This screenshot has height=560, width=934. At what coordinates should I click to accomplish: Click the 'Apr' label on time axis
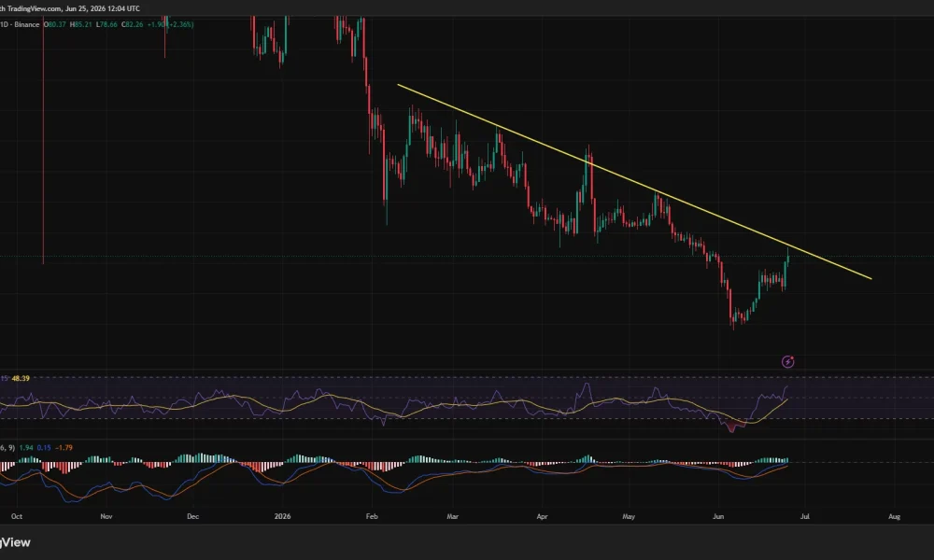coord(542,516)
